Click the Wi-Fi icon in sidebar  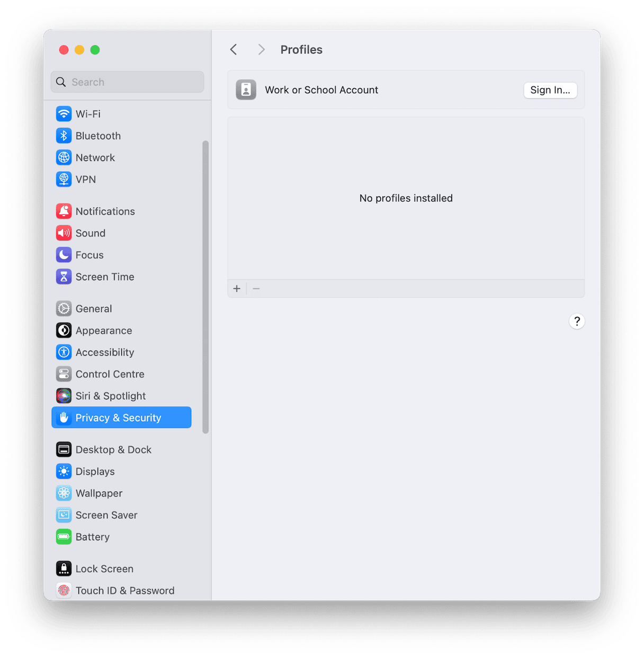pos(64,114)
